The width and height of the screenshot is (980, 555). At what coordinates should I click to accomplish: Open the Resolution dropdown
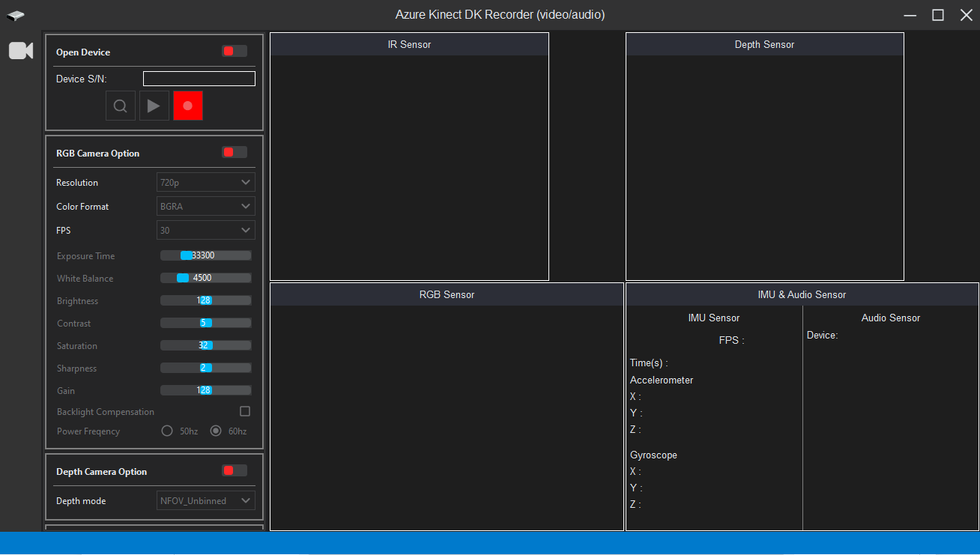205,182
